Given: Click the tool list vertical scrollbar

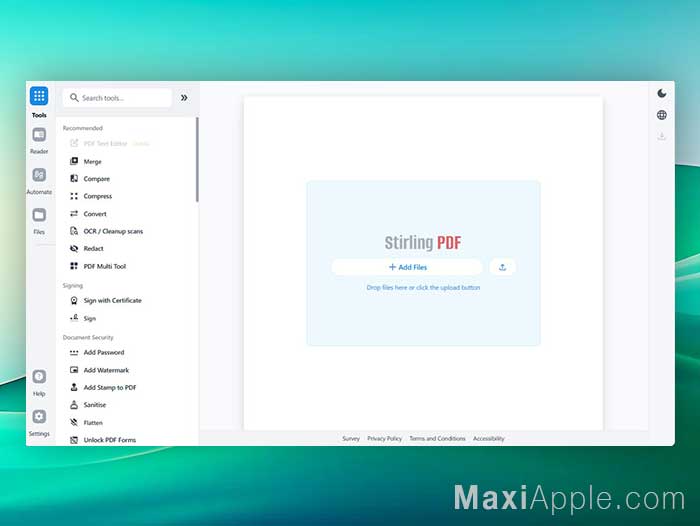Looking at the screenshot, I should tap(197, 159).
